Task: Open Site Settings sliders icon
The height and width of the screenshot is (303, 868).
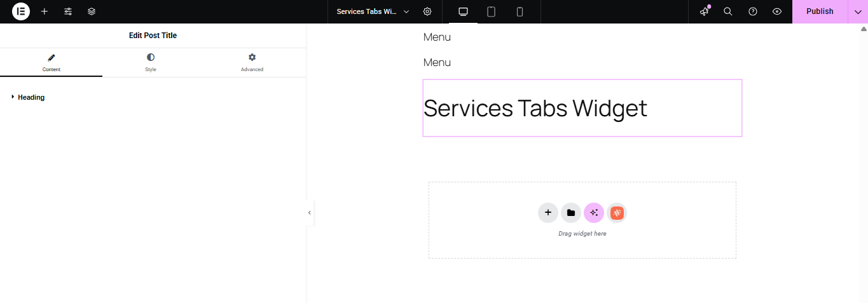Action: click(68, 11)
